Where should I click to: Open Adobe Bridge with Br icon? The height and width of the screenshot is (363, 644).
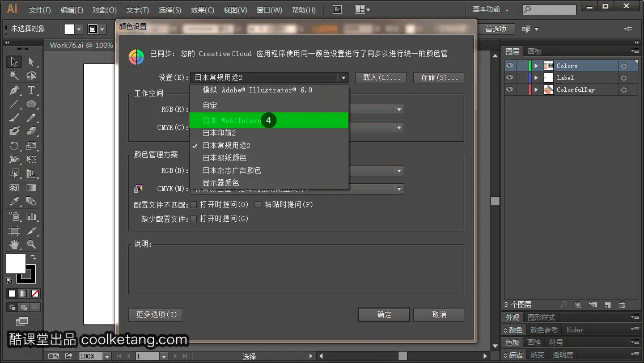tap(337, 10)
